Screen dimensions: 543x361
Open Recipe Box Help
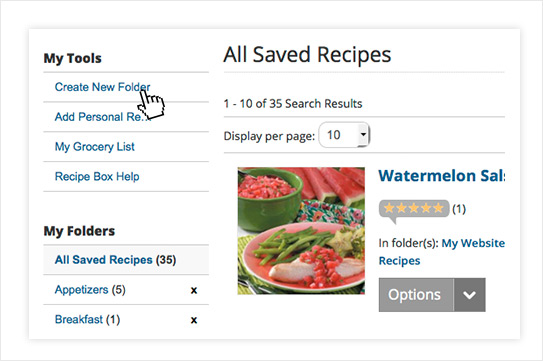[x=97, y=176]
